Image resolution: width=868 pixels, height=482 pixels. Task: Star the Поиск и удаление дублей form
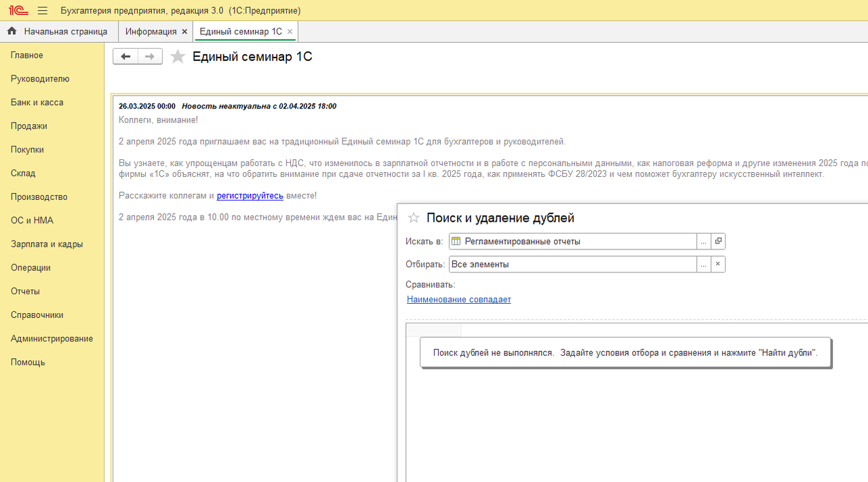[x=413, y=218]
